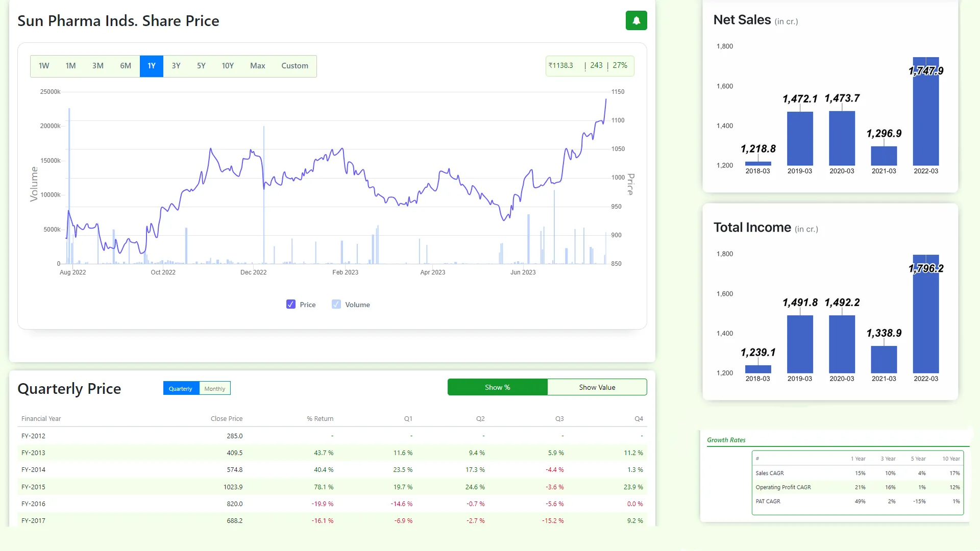Click the 2021-03 Total Income bar
The width and height of the screenshot is (980, 551).
pos(884,359)
